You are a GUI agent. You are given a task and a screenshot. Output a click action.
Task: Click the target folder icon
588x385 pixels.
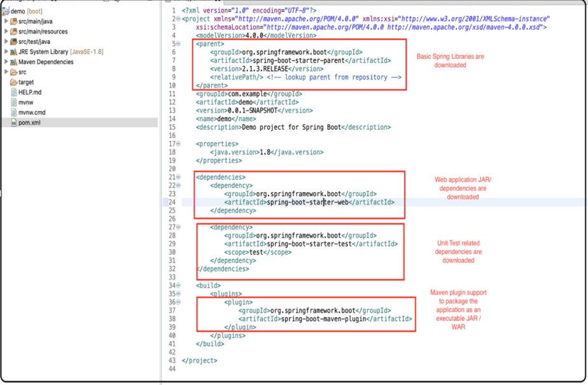tap(14, 82)
